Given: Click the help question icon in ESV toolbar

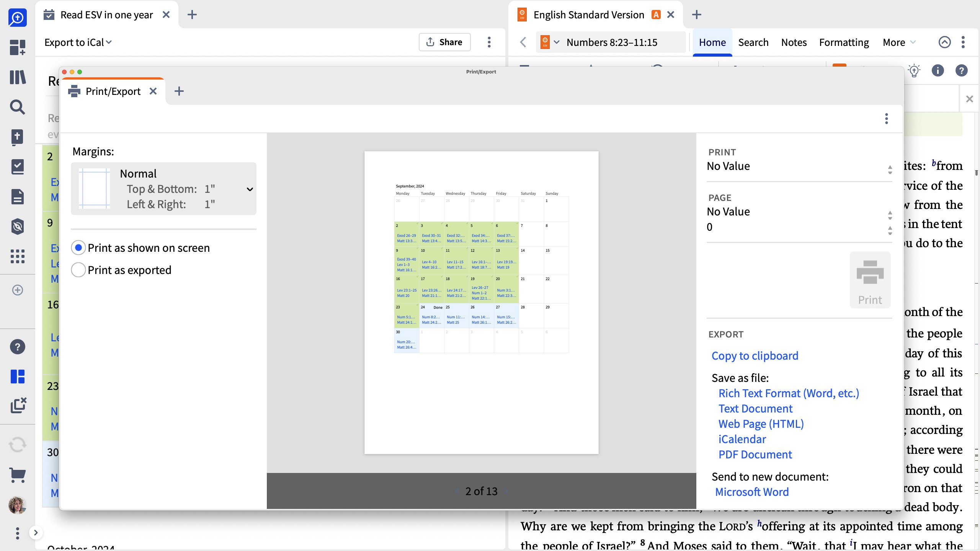Looking at the screenshot, I should pos(961,70).
